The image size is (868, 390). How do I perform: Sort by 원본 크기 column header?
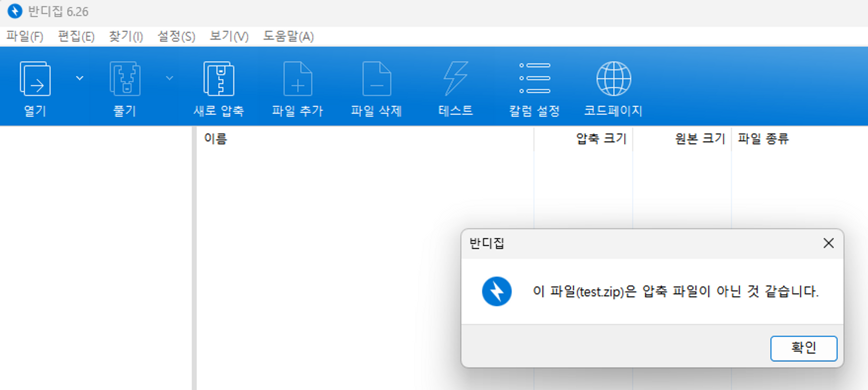pyautogui.click(x=700, y=139)
